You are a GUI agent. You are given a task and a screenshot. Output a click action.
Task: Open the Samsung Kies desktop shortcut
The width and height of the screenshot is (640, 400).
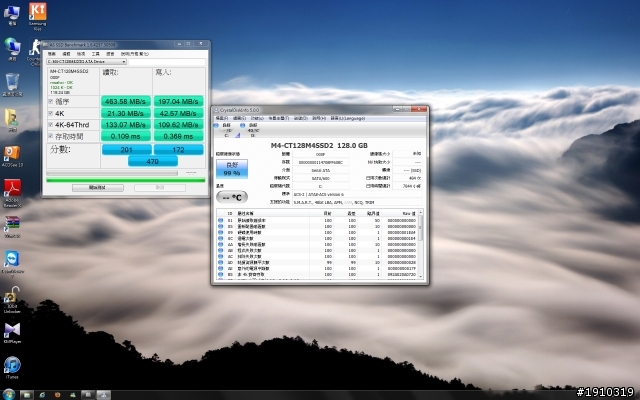click(x=38, y=16)
